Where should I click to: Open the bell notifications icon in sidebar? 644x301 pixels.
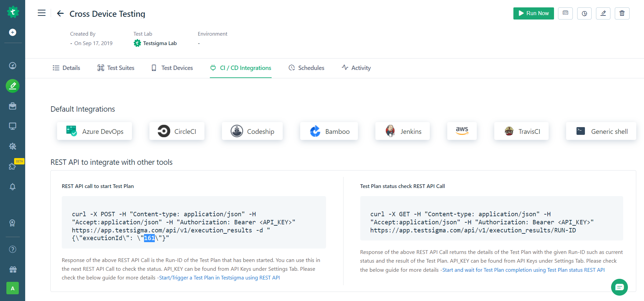point(12,187)
